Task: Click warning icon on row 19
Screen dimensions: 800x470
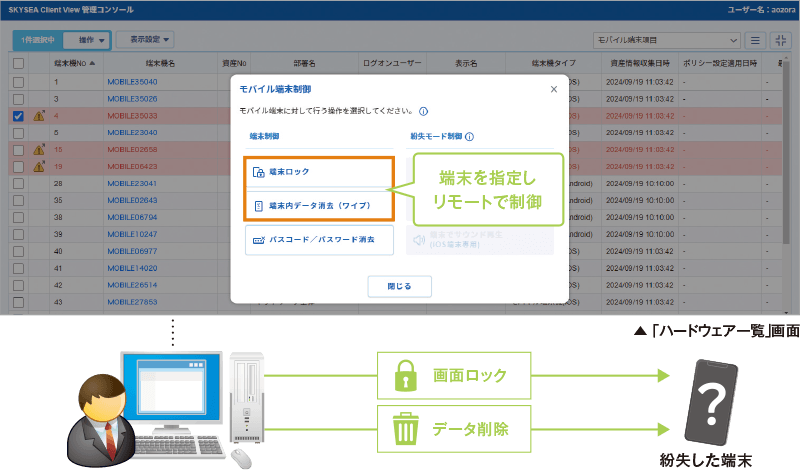Action: (x=38, y=167)
